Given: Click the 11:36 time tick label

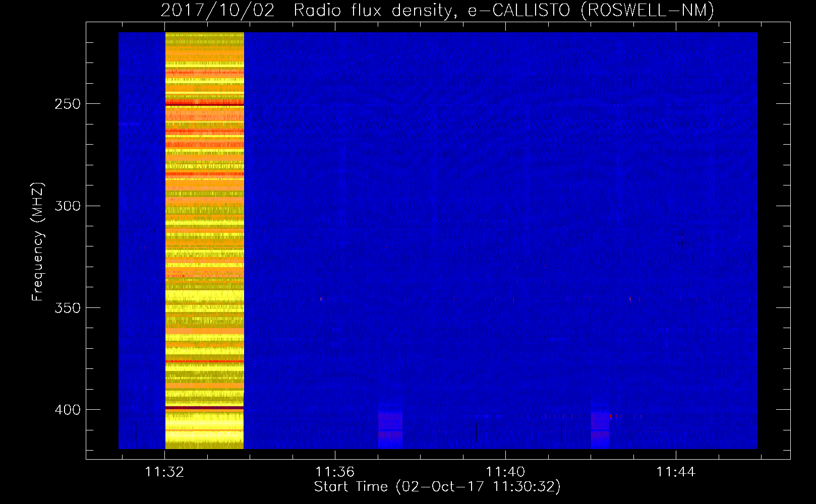Looking at the screenshot, I should coord(335,472).
